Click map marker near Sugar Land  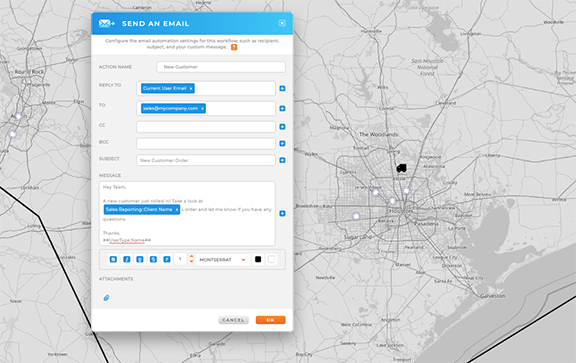pyautogui.click(x=356, y=216)
